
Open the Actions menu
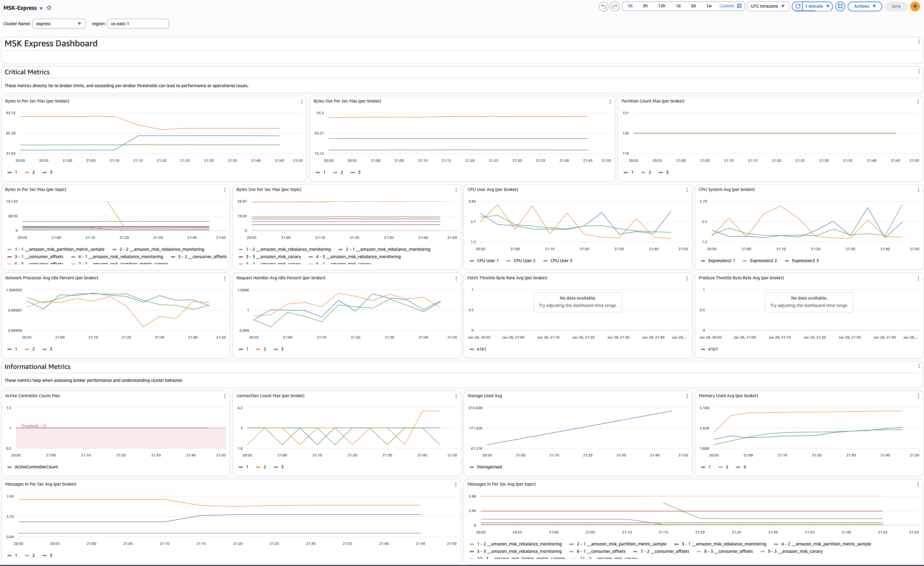point(864,6)
